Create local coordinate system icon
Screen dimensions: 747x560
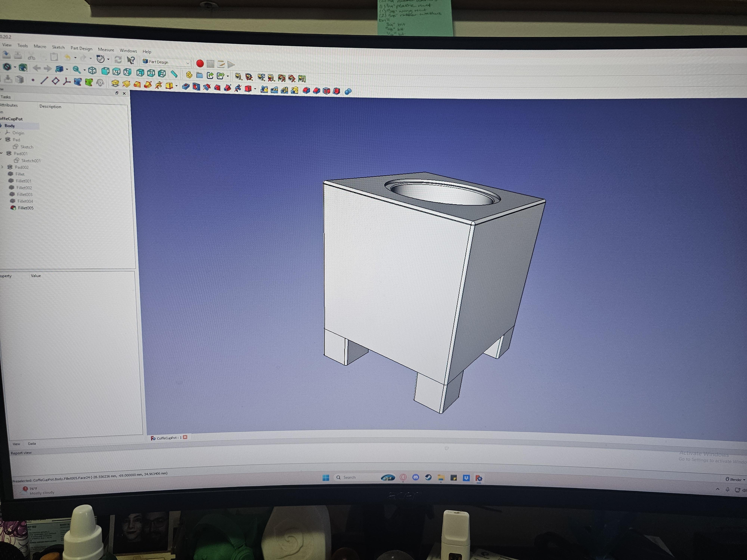click(66, 81)
